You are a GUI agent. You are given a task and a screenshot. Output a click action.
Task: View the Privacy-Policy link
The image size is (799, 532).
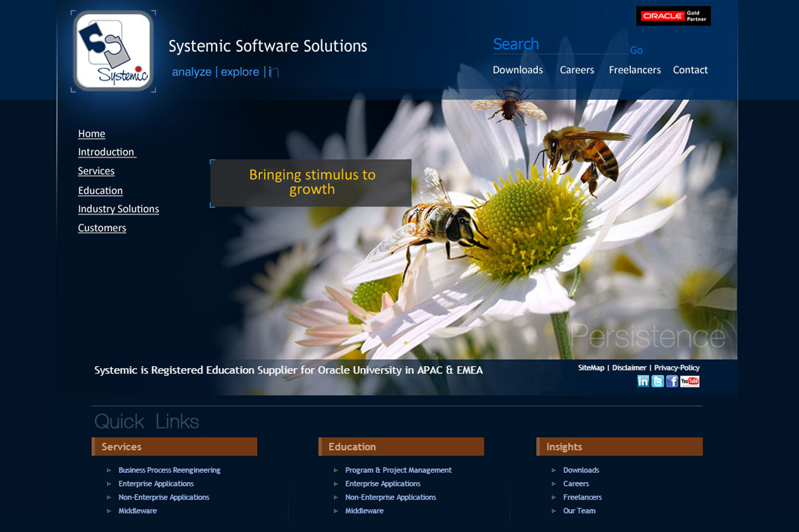[x=677, y=368]
